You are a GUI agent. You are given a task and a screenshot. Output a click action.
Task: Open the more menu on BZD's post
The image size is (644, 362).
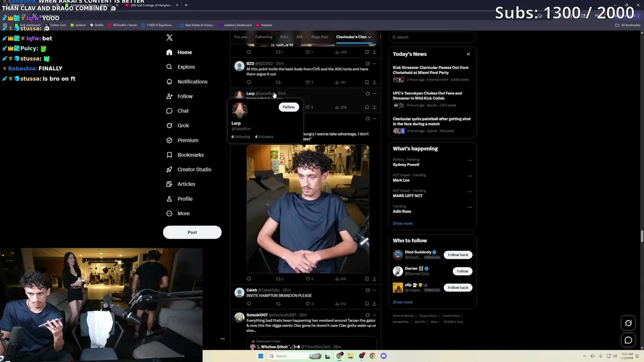click(374, 63)
